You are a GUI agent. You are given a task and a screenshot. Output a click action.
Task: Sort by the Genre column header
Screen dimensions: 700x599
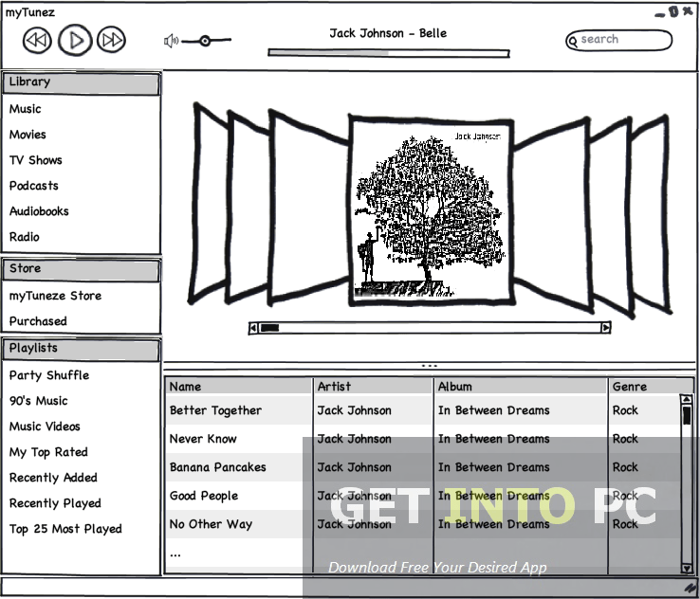pos(651,387)
